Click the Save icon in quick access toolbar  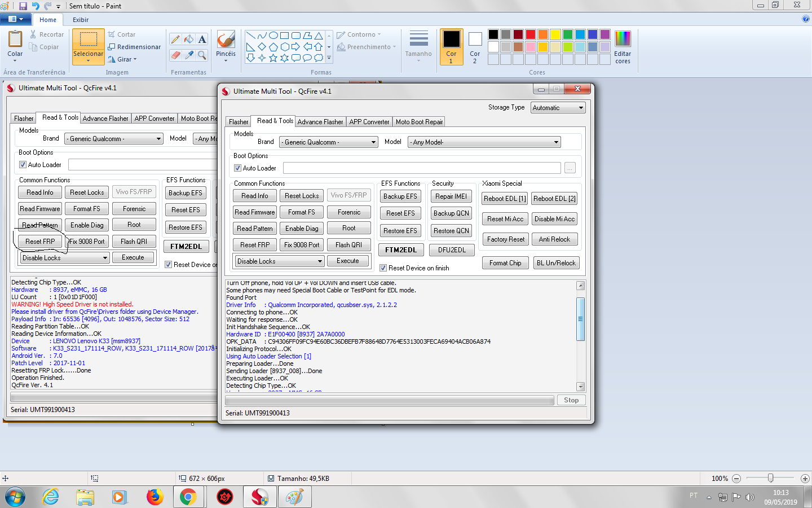pos(23,6)
